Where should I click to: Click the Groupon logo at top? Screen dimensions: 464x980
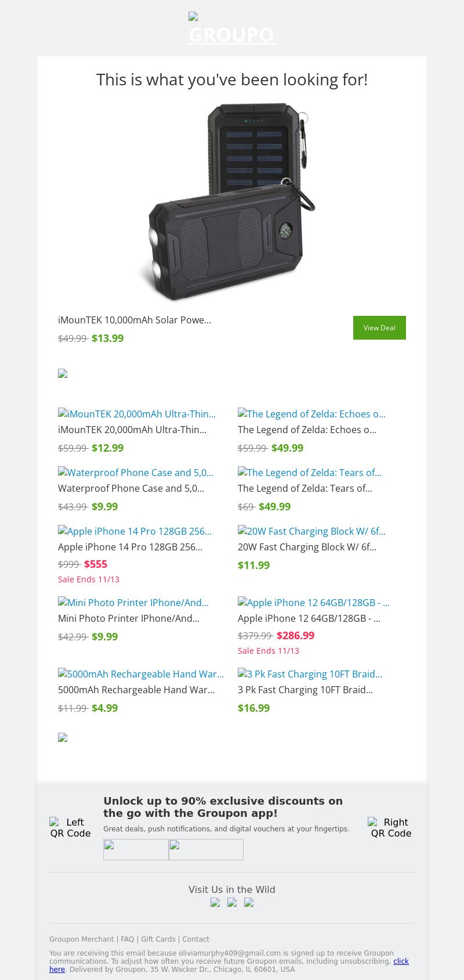232,30
